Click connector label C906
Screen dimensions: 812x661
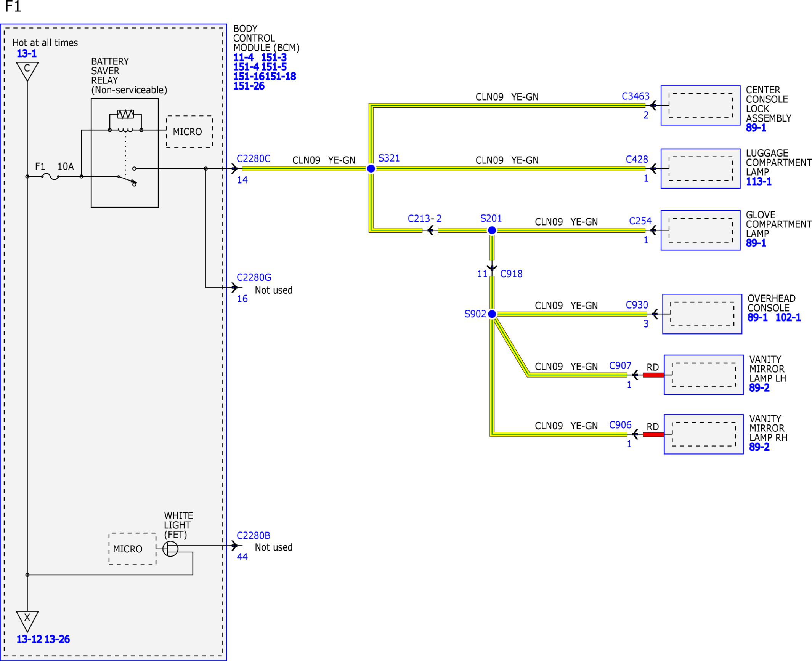620,425
